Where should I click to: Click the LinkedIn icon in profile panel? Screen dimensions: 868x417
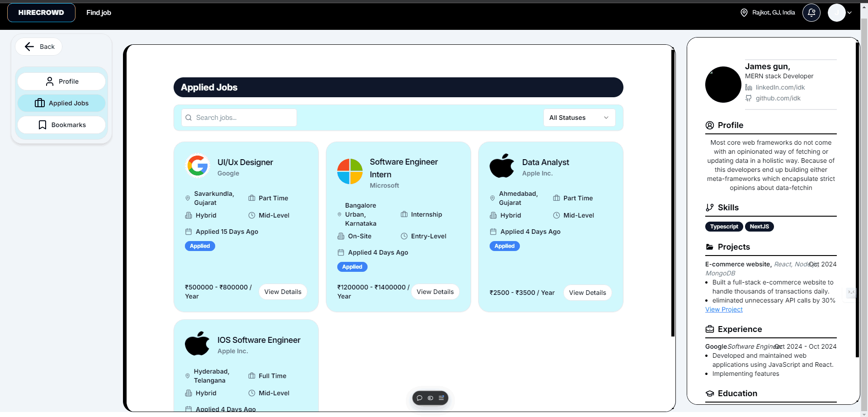(x=749, y=87)
